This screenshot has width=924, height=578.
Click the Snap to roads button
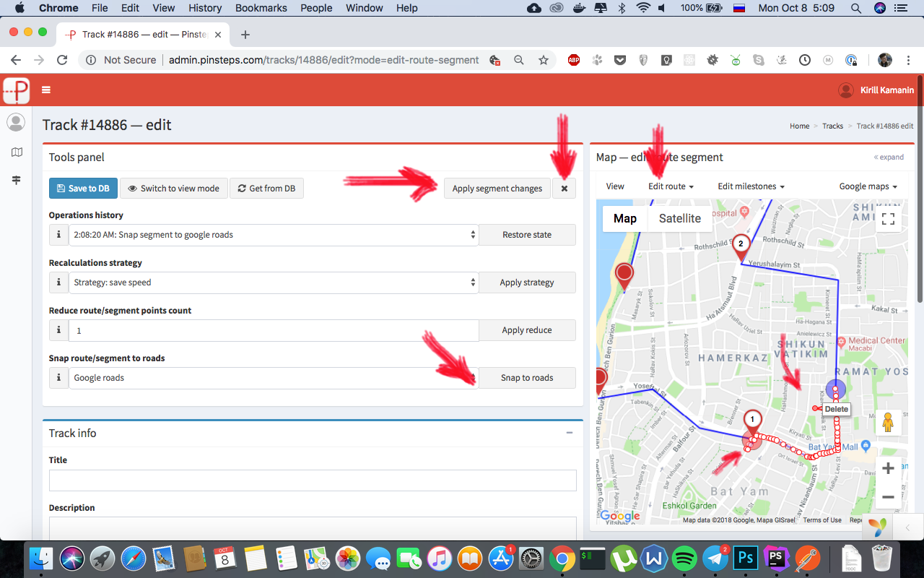pyautogui.click(x=527, y=378)
